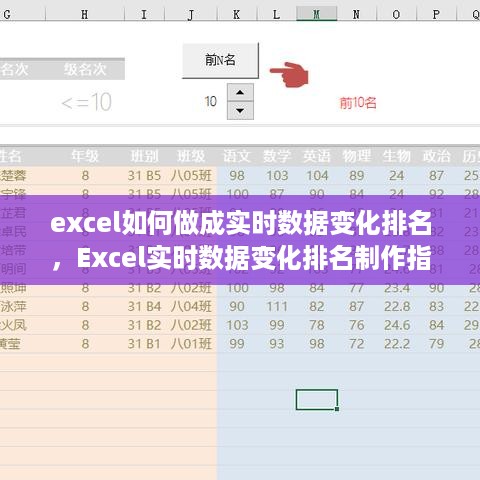Decrease the top-N value with the spinner down arrow

point(240,111)
